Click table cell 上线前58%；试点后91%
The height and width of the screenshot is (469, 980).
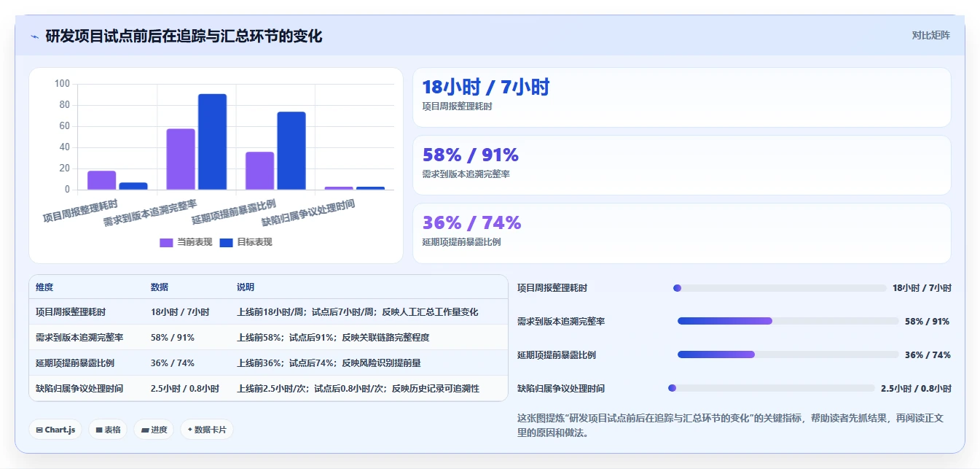[333, 337]
